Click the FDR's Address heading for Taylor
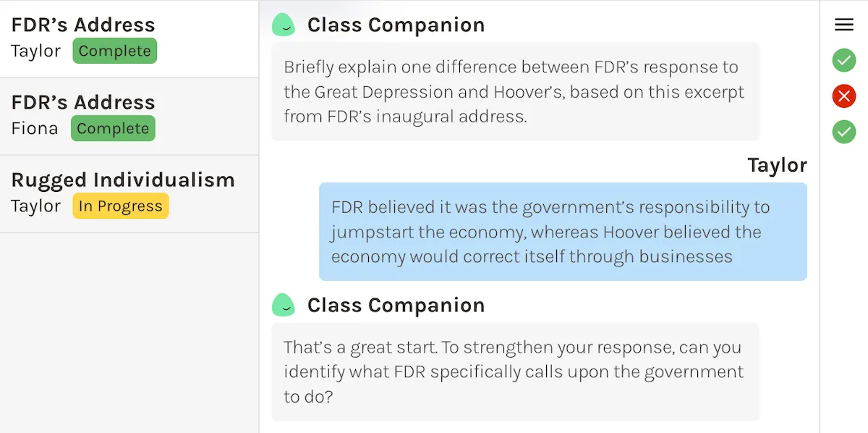Viewport: 868px width, 433px height. tap(82, 24)
